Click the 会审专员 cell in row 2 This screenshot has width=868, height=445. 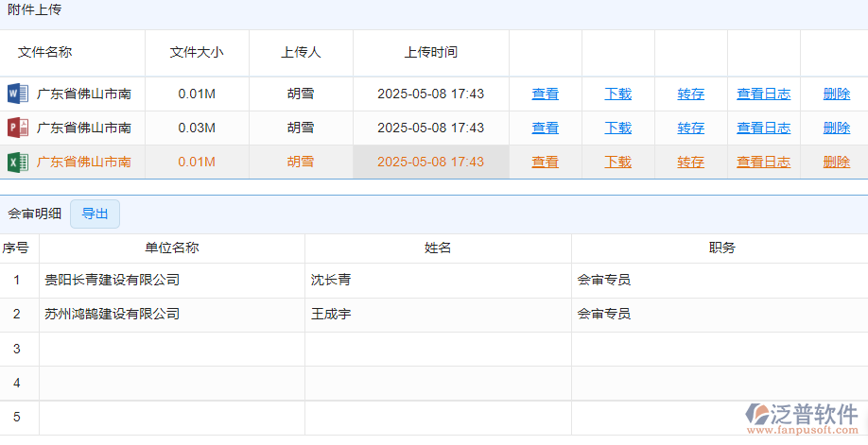[603, 314]
